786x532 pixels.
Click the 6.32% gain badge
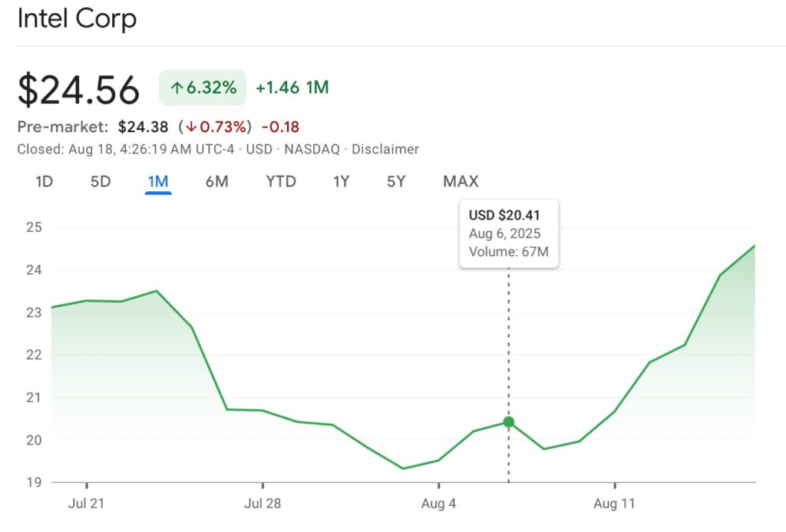[x=203, y=88]
